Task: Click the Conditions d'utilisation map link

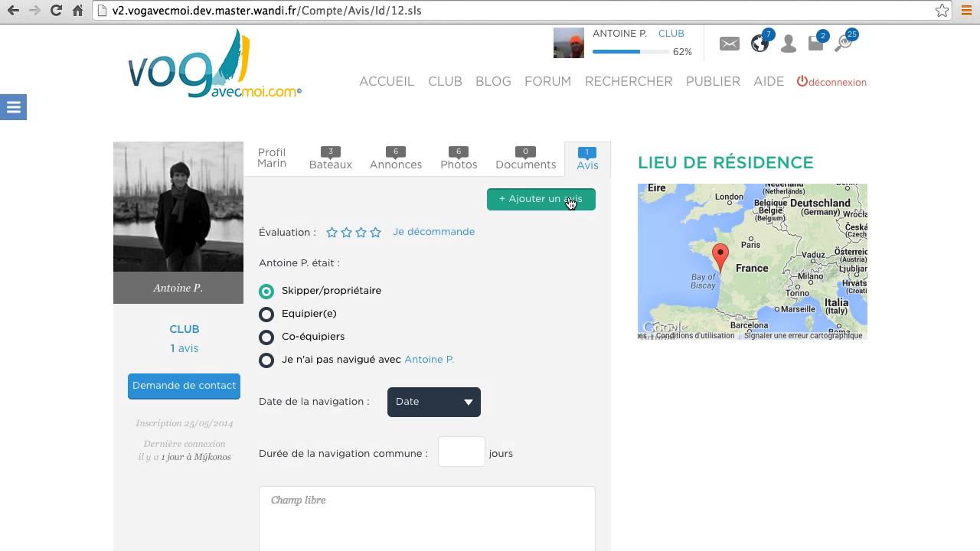Action: (x=695, y=336)
